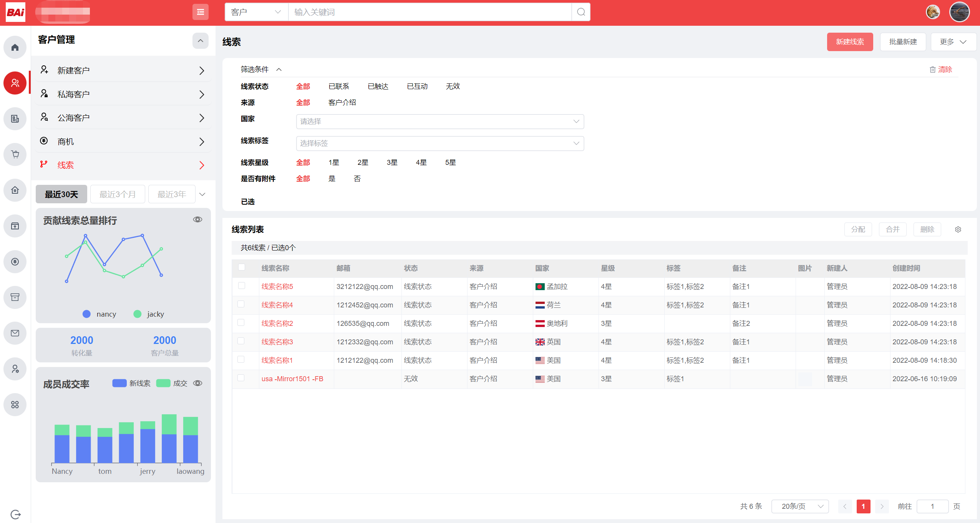Viewport: 980px width, 523px height.
Task: Toggle eye icon on 贡献线索总量排行 chart
Action: [x=197, y=219]
